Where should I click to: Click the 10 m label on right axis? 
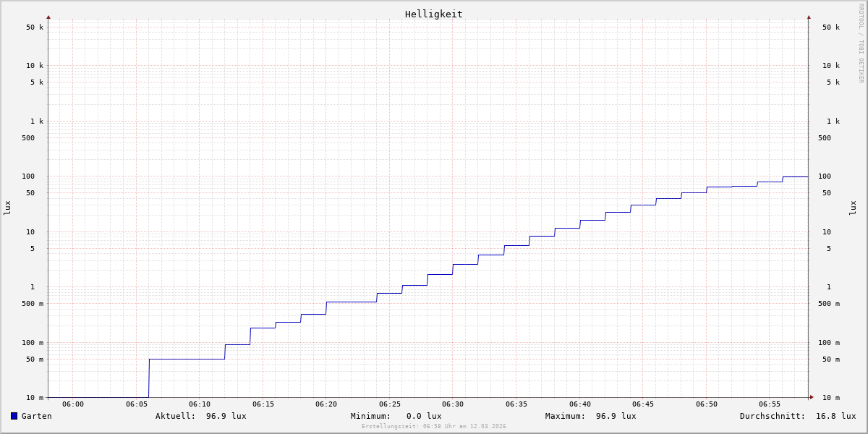pyautogui.click(x=830, y=398)
